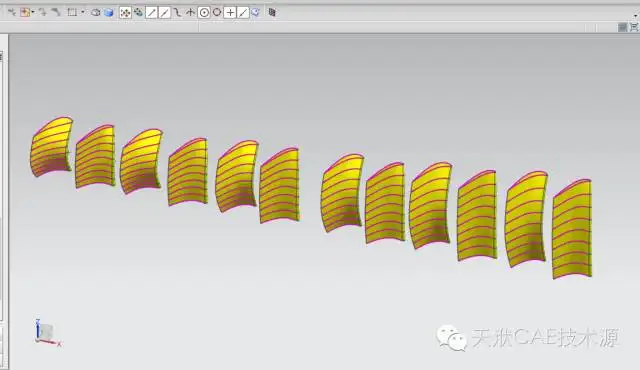This screenshot has height=370, width=640.
Task: Select the leftmost yellow blade surface
Action: [51, 147]
